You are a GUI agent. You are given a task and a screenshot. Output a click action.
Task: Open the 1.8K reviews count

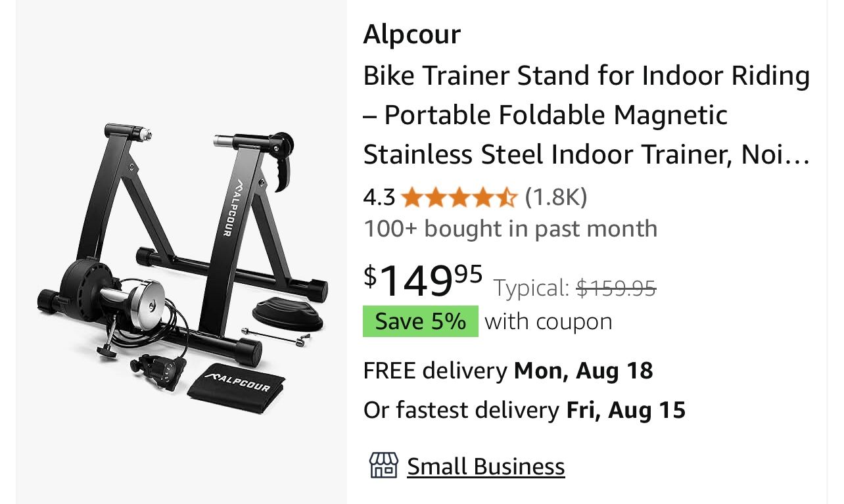coord(555,196)
